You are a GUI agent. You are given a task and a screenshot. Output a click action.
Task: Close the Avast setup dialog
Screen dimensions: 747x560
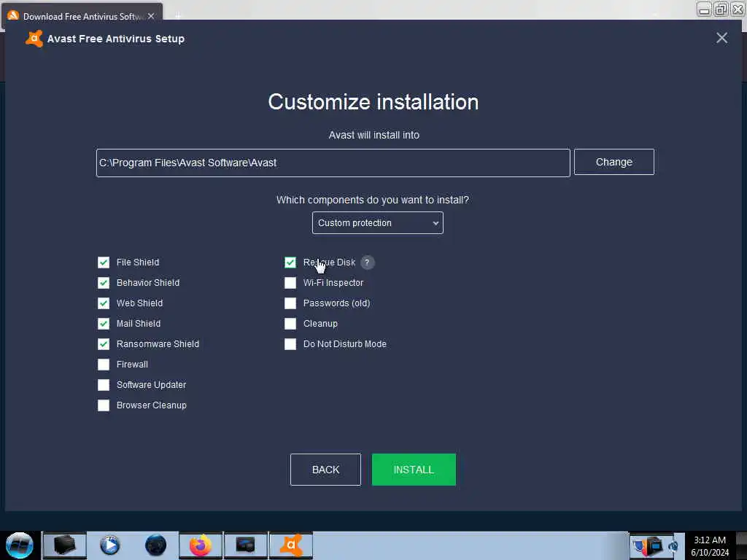click(x=721, y=38)
